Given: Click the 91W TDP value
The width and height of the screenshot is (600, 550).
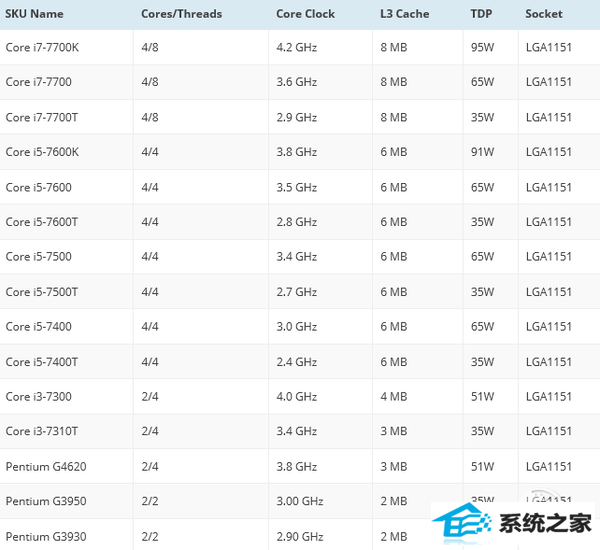Looking at the screenshot, I should point(482,152).
